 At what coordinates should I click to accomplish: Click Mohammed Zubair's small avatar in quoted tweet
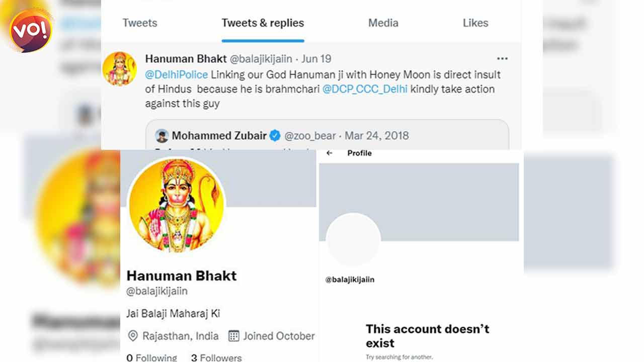[x=162, y=135]
